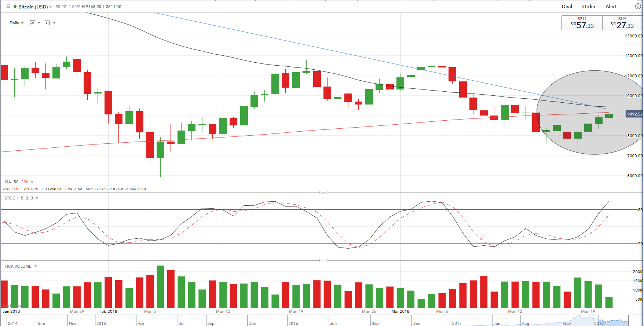Click the 80 level label on STOCH axis
The image size is (644, 326).
640,210
